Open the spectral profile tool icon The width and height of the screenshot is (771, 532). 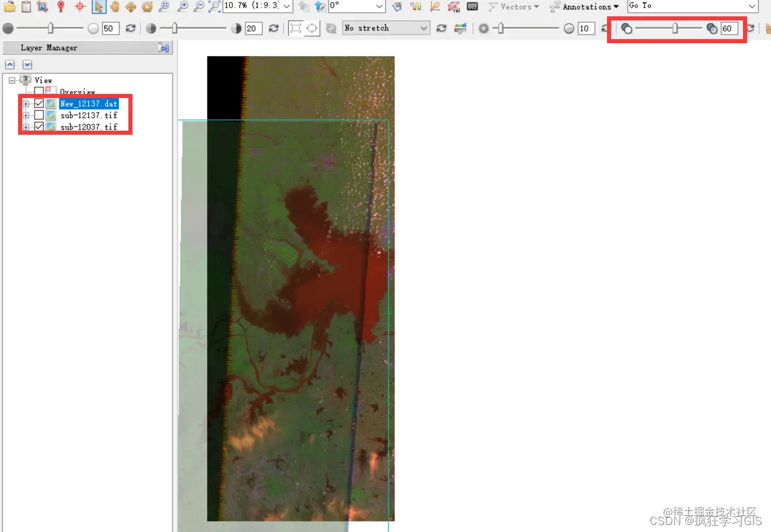(x=397, y=6)
